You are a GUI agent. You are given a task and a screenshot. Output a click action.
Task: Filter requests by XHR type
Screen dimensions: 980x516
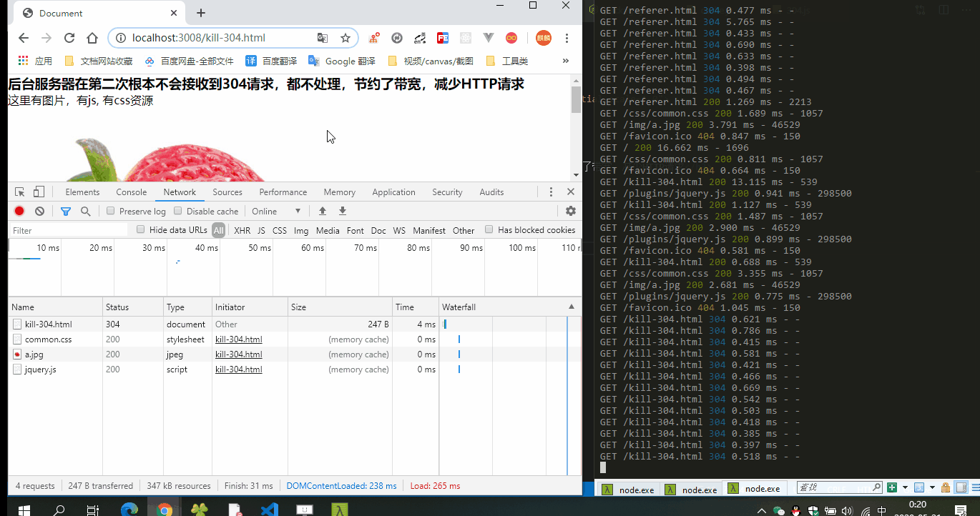242,230
